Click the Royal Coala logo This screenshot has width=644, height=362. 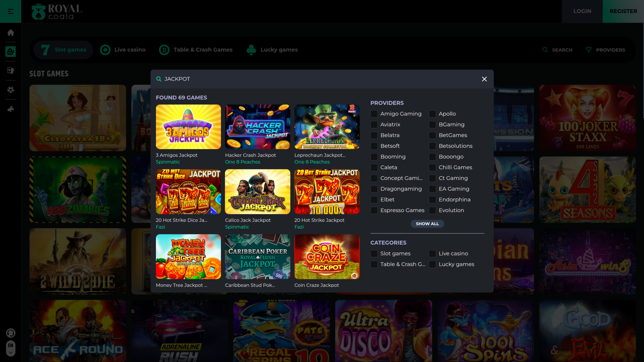coord(57,11)
